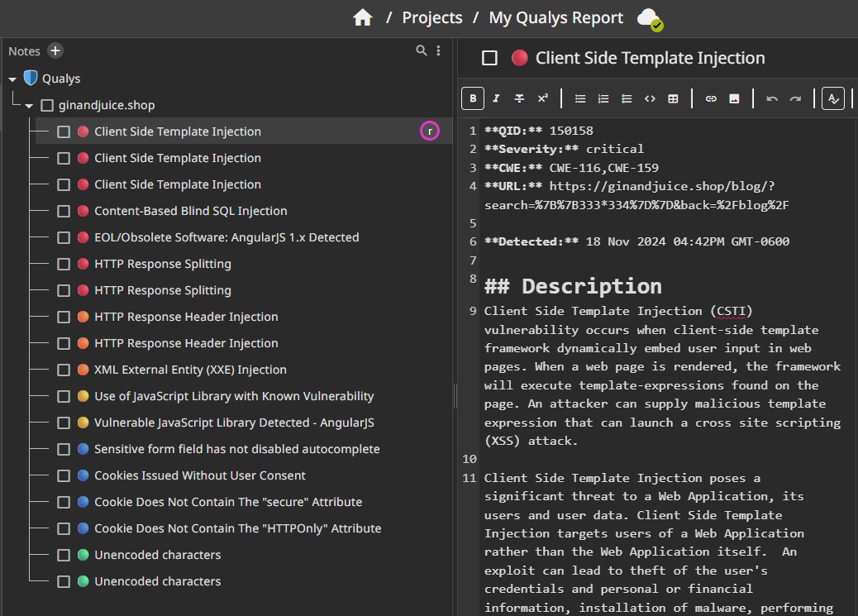858x616 pixels.
Task: Check the Content-Based Blind SQL Injection box
Action: [x=64, y=211]
